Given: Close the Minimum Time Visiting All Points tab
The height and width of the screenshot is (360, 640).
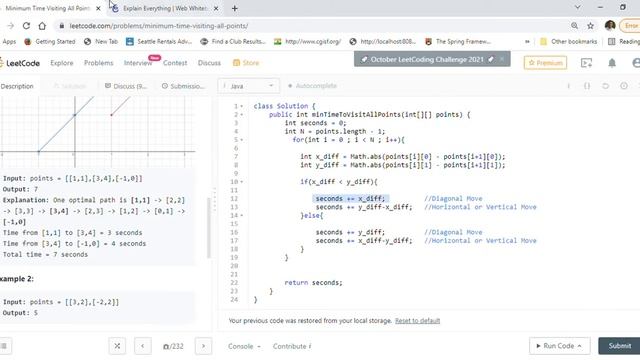Looking at the screenshot, I should pos(98,8).
